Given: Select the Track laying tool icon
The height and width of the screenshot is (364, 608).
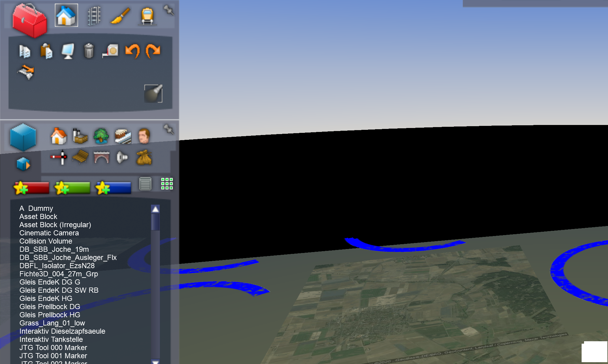Looking at the screenshot, I should point(94,16).
